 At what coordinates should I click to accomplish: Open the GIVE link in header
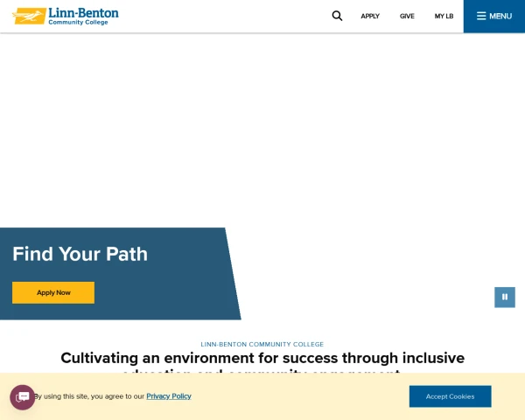(x=407, y=16)
